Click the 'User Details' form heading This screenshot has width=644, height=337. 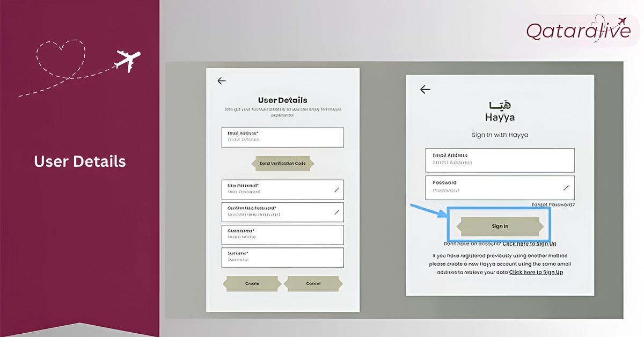coord(283,100)
